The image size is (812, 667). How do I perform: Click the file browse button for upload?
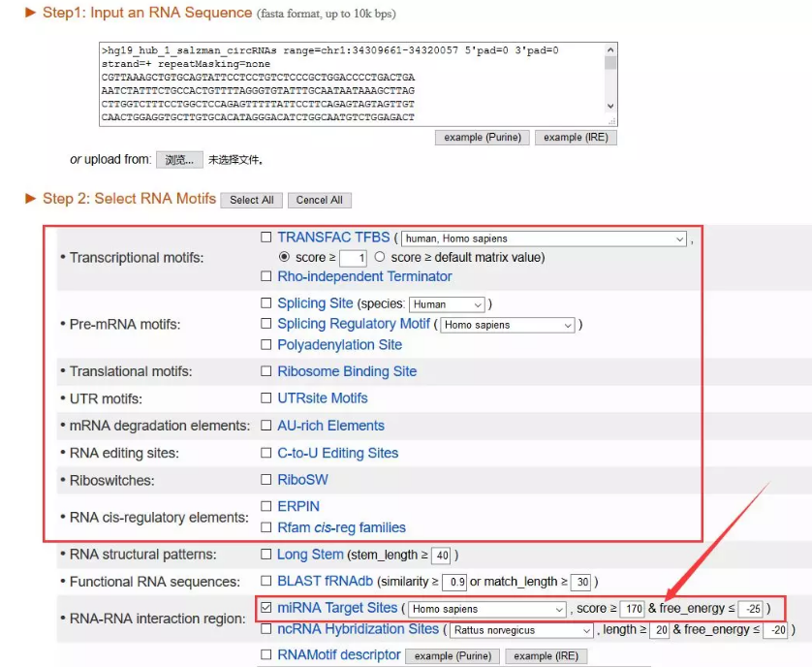click(179, 160)
